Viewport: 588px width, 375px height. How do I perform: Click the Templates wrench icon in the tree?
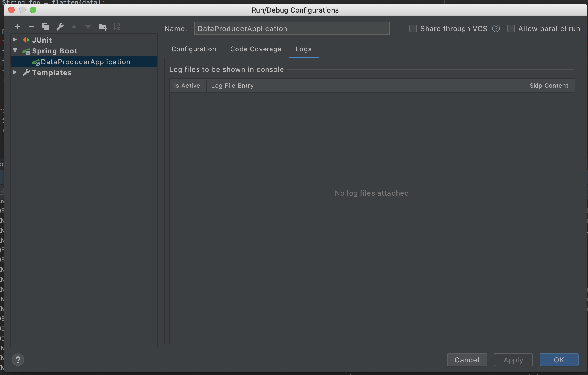[x=26, y=72]
